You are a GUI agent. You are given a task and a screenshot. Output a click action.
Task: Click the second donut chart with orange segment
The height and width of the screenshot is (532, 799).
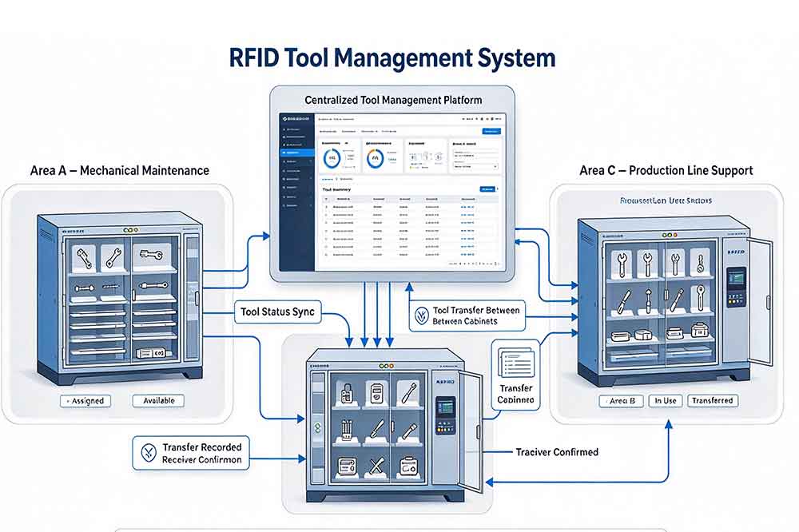tap(376, 159)
